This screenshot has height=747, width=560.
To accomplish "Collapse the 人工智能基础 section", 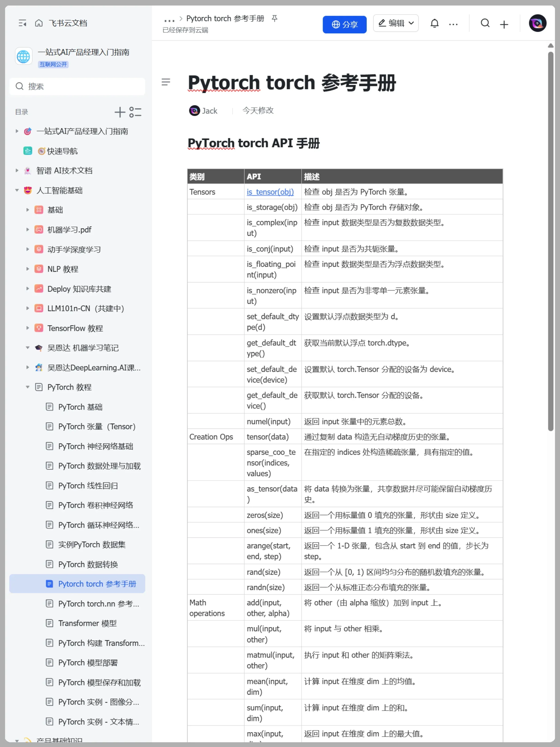I will coord(17,190).
